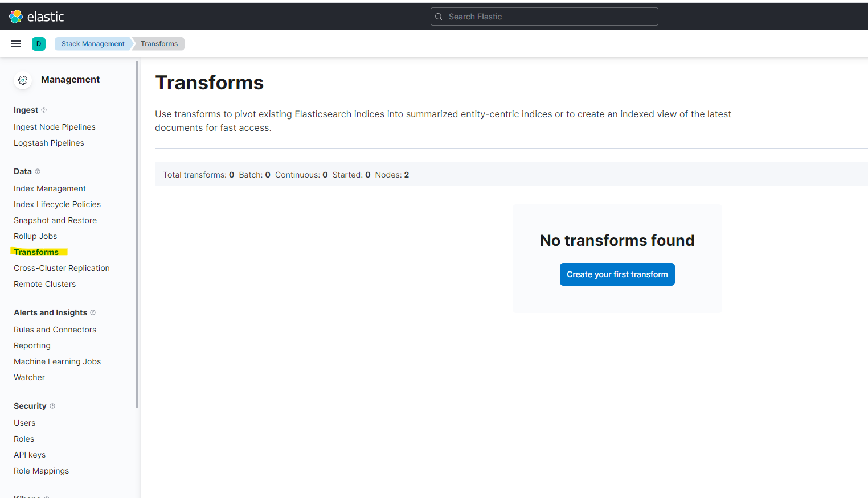
Task: Click the magnifier icon in search bar
Action: [x=439, y=17]
